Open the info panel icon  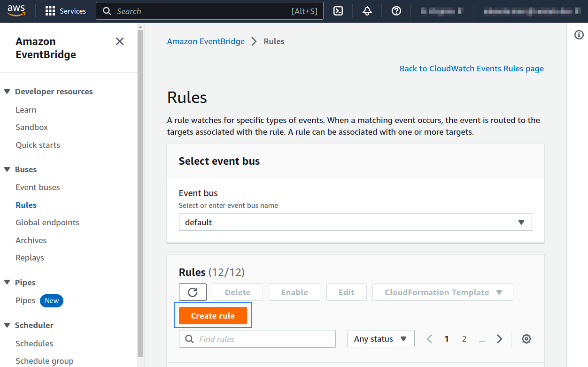[x=579, y=35]
